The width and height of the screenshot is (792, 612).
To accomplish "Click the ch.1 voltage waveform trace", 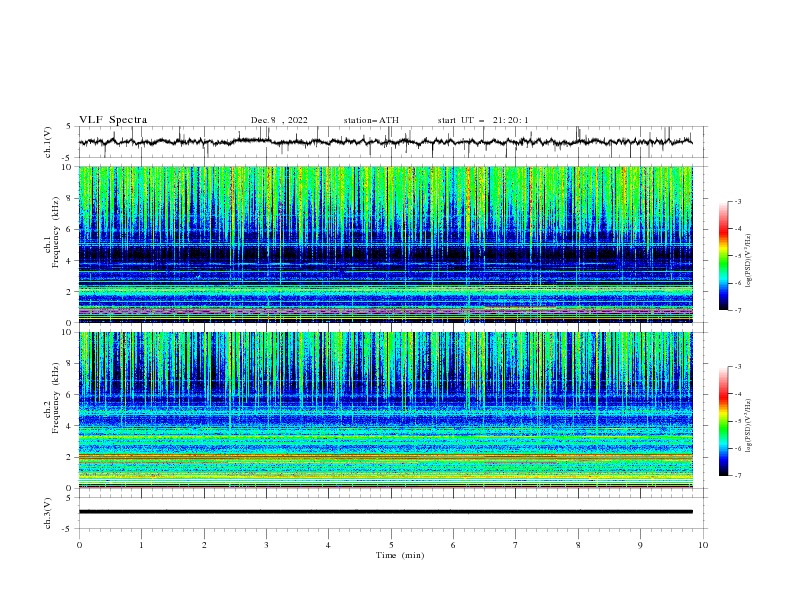I will tap(385, 142).
